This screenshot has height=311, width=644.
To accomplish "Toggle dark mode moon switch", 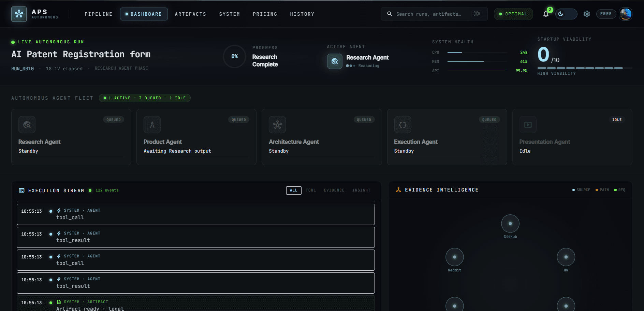I will pyautogui.click(x=566, y=14).
